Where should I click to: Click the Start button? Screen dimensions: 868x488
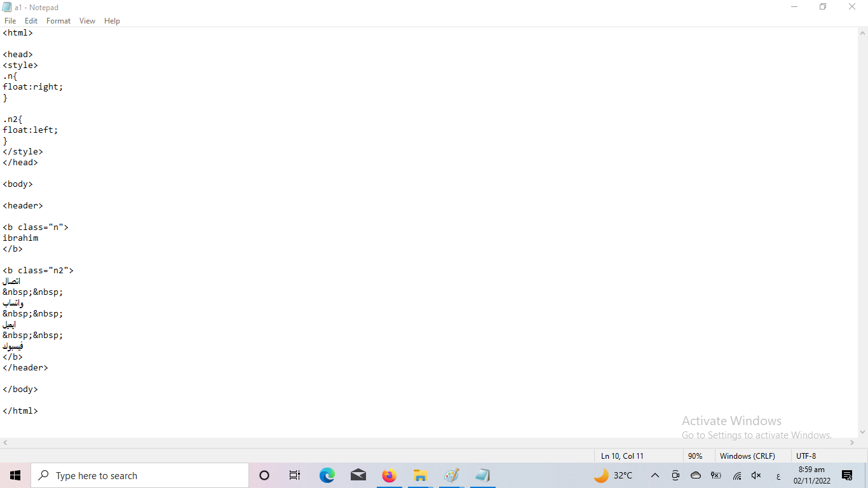coord(15,475)
